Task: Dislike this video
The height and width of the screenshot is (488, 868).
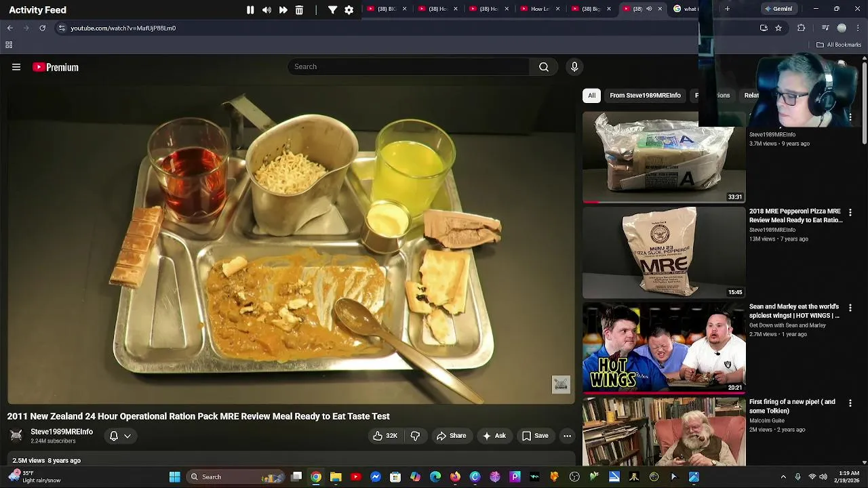Action: 415,436
